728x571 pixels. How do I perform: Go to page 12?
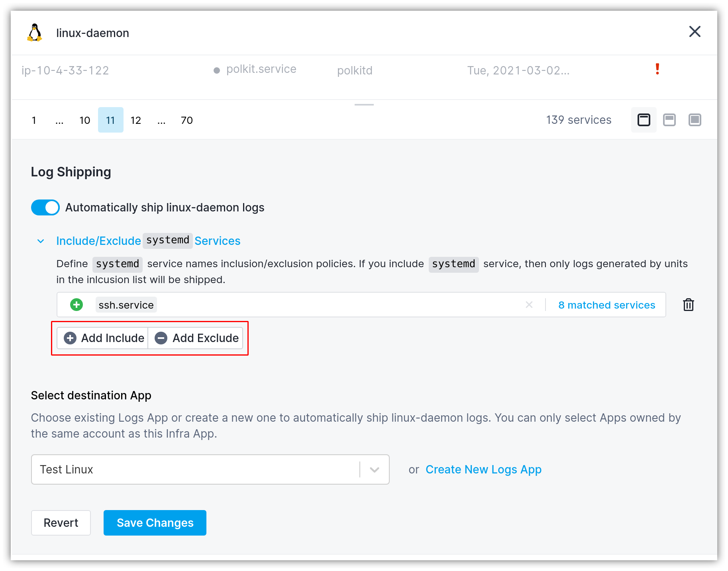click(136, 120)
